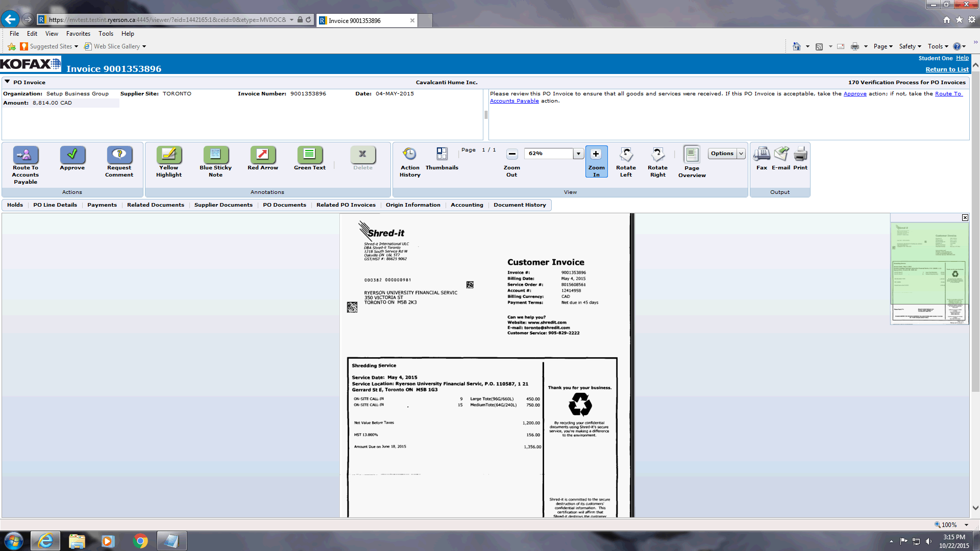This screenshot has height=551, width=980.
Task: Rotate the document left
Action: pos(626,155)
